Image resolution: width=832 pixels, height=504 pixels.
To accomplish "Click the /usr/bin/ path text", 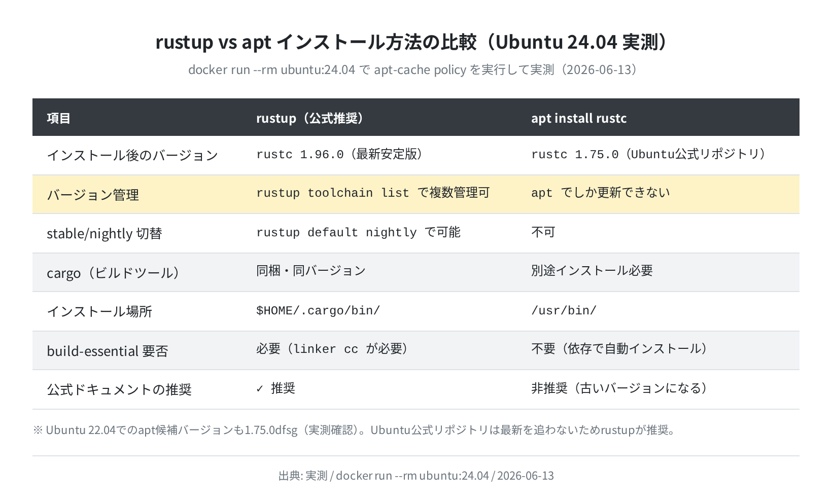I will (x=564, y=310).
